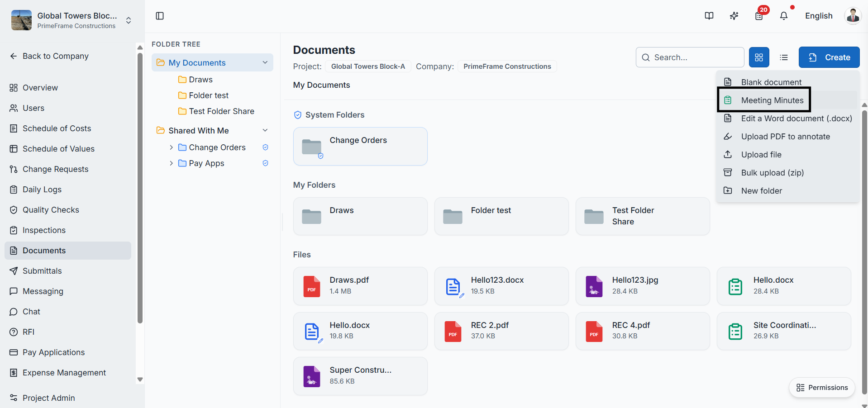Open user profile avatar
868x408 pixels.
tap(853, 16)
